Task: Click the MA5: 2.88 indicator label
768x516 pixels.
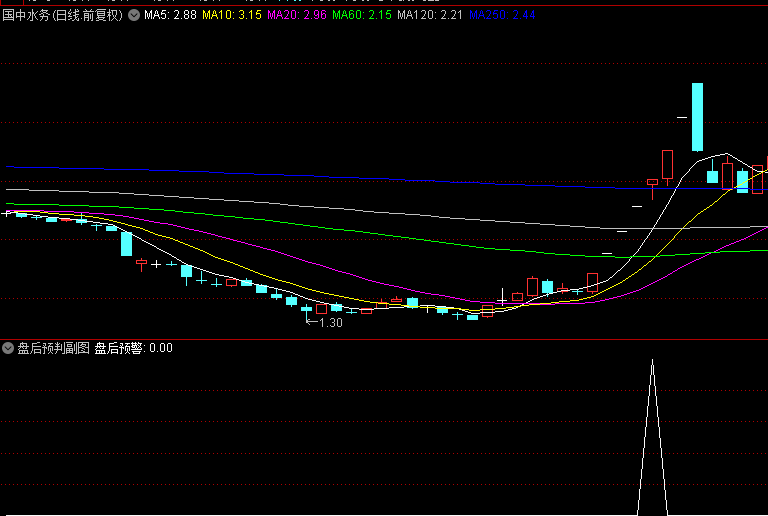Action: point(170,15)
